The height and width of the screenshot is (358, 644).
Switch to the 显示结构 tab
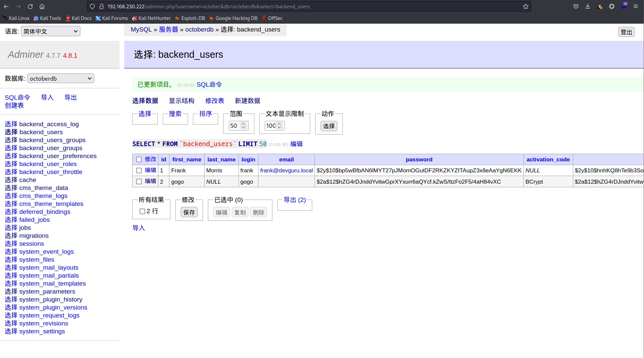(182, 101)
